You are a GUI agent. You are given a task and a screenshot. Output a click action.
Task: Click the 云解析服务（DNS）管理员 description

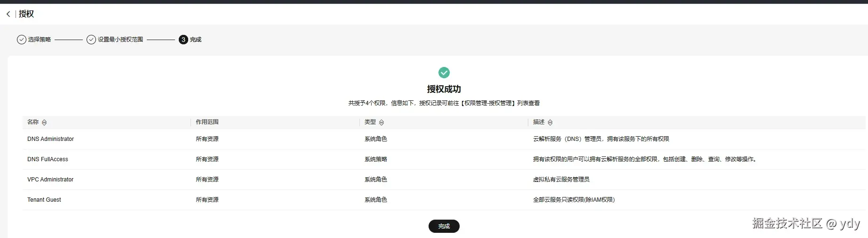tap(601, 139)
